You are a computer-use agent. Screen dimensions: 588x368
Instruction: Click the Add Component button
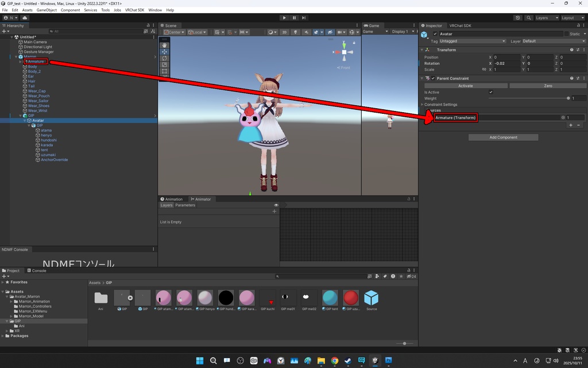[x=503, y=137]
